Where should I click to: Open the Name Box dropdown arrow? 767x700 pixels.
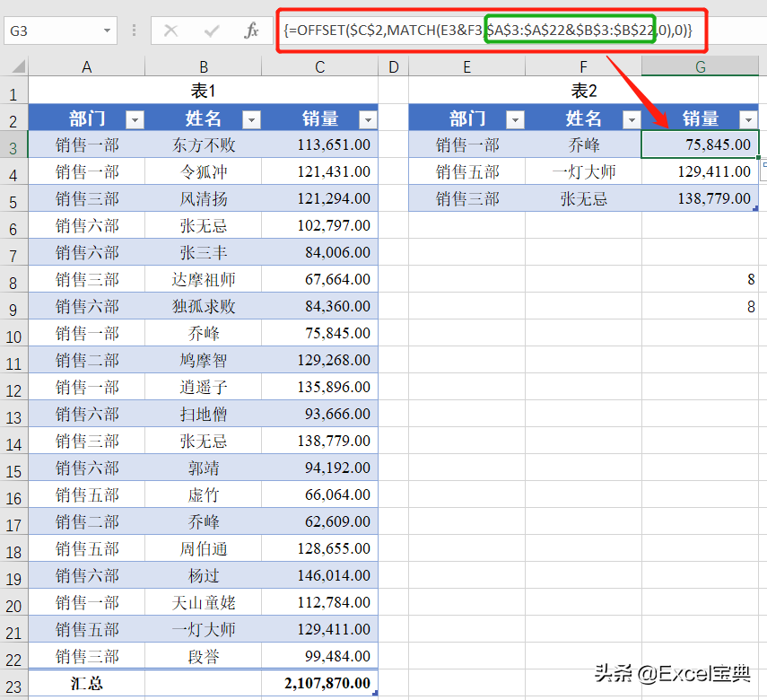[107, 31]
